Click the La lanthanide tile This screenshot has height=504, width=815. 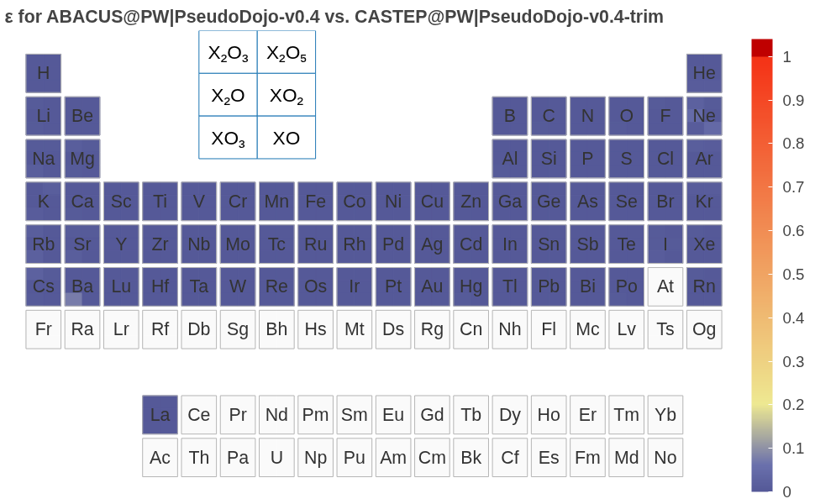click(x=160, y=415)
